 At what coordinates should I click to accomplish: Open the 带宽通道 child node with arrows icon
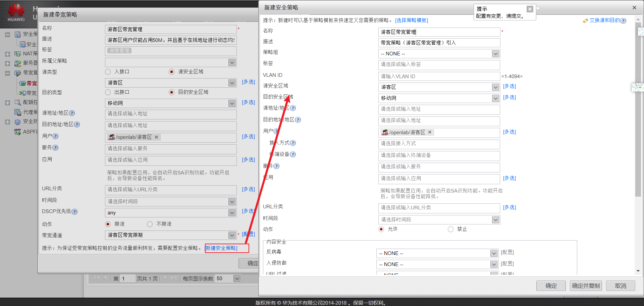pyautogui.click(x=22, y=93)
